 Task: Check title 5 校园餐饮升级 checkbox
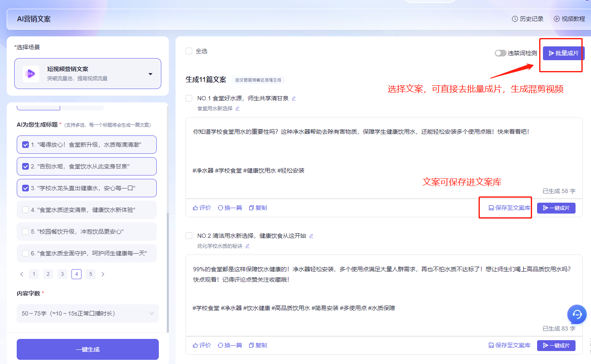tap(25, 232)
